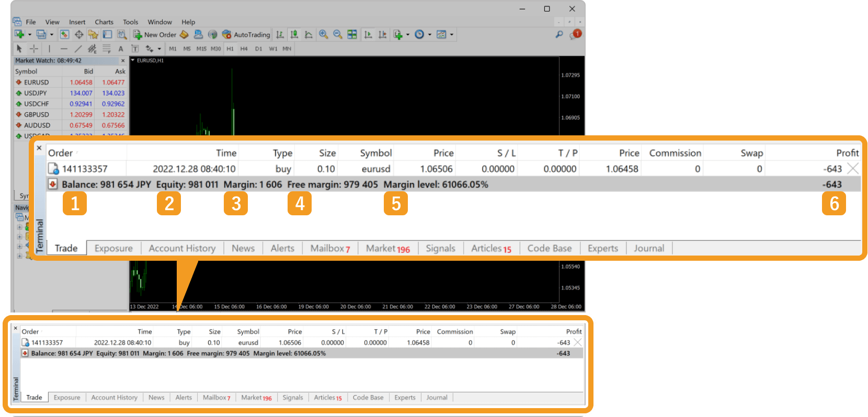Toggle Chart Shift icon

tap(383, 34)
